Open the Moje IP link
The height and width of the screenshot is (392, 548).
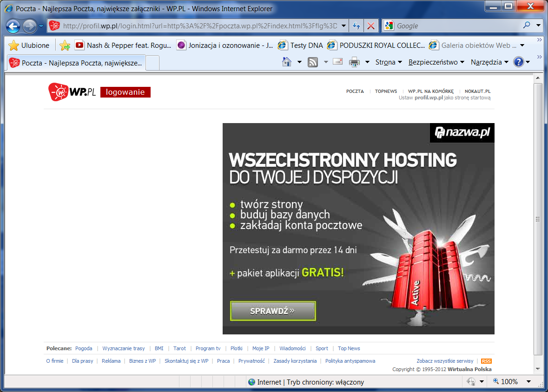point(261,348)
